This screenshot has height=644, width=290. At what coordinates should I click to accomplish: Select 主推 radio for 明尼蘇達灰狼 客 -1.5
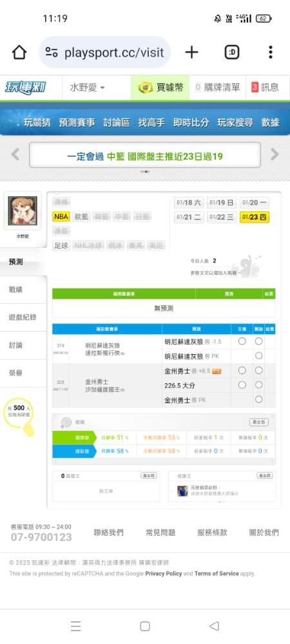tap(242, 341)
